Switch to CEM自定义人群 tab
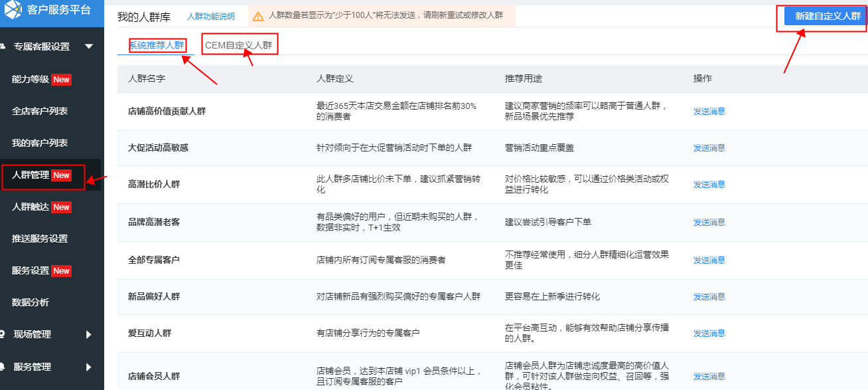Screen dimensions: 868x390 click(x=239, y=45)
